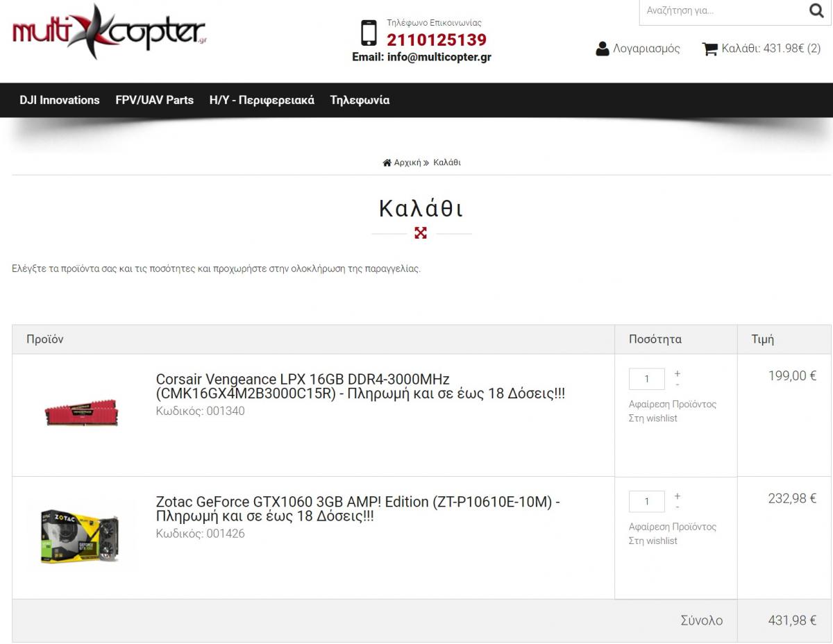Increase Zotac GTX1060 quantity with plus
The image size is (833, 644).
pyautogui.click(x=678, y=496)
